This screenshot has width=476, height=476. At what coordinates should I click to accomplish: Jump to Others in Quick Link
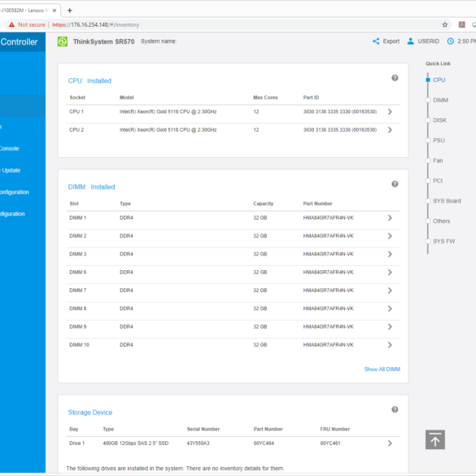tap(441, 221)
